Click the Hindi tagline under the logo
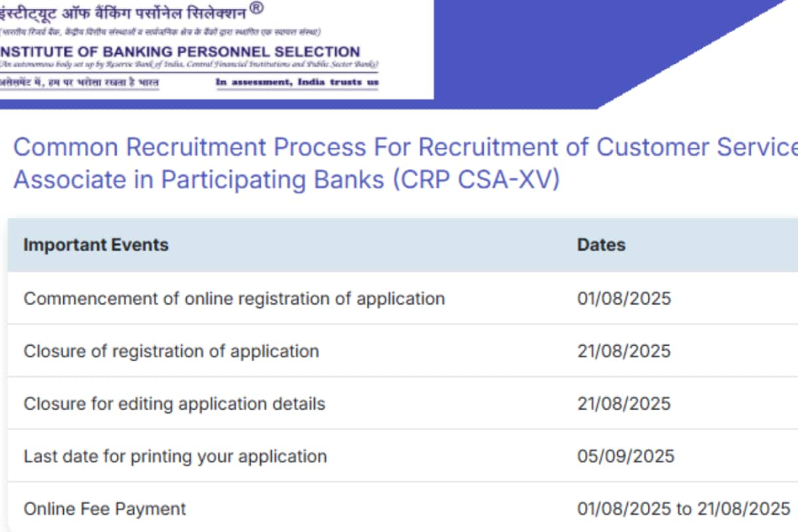Image resolution: width=798 pixels, height=532 pixels. 79,82
